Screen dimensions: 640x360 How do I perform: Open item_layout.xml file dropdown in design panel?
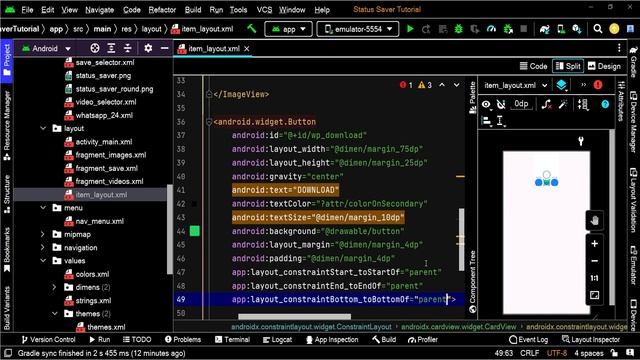516,85
